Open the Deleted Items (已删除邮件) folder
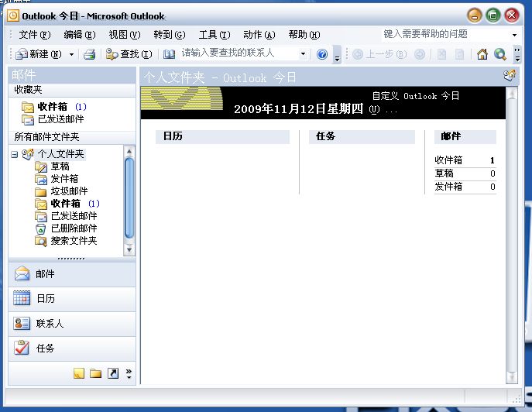This screenshot has height=412, width=532. [66, 228]
